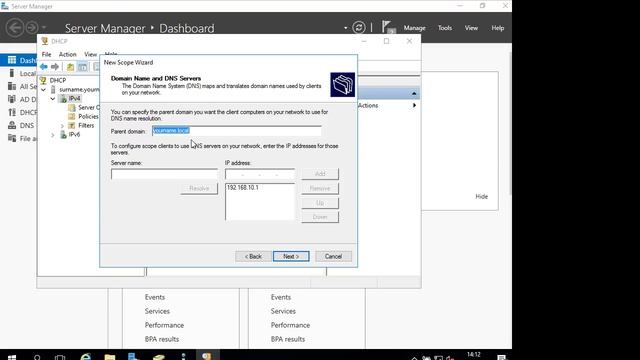640x360 pixels.
Task: Click the show/hide console tree toolbar icon
Action: click(x=82, y=67)
